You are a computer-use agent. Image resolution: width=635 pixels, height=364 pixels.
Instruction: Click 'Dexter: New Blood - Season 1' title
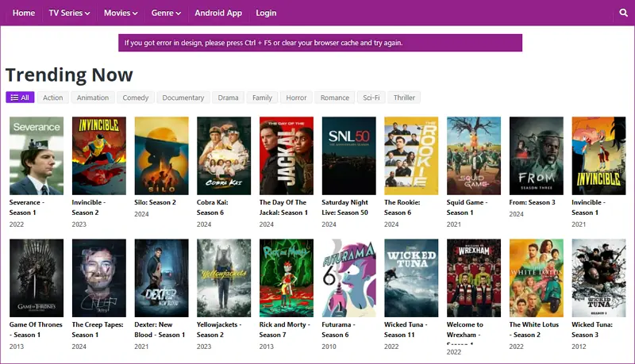160,330
